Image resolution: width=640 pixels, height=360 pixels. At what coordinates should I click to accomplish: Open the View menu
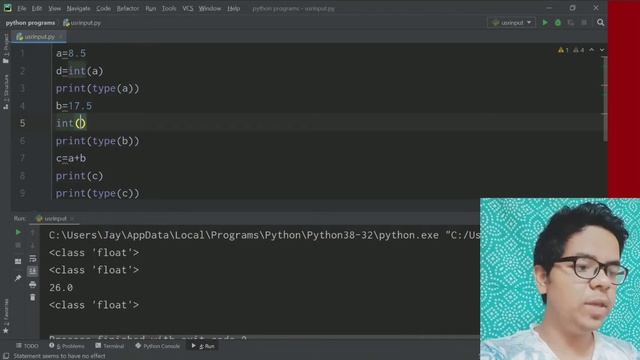pyautogui.click(x=54, y=8)
